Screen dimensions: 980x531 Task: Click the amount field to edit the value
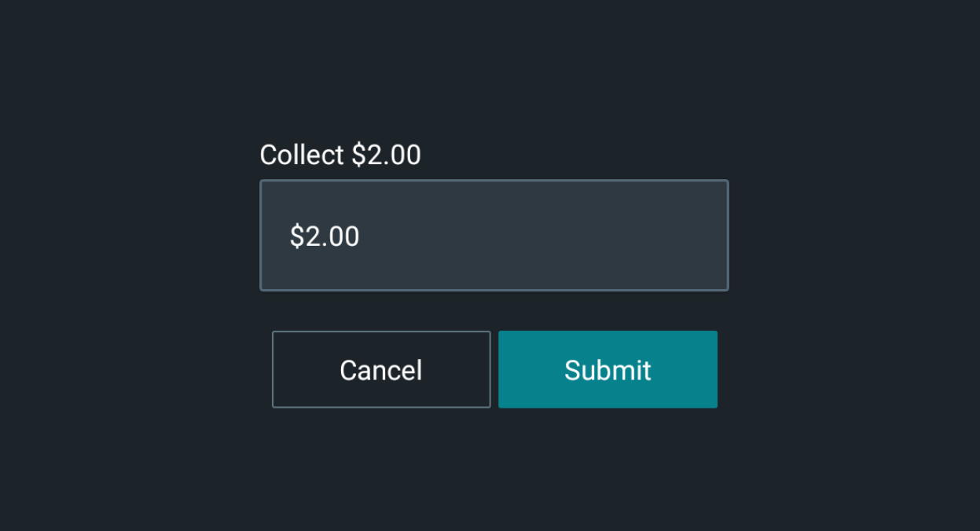pyautogui.click(x=494, y=235)
